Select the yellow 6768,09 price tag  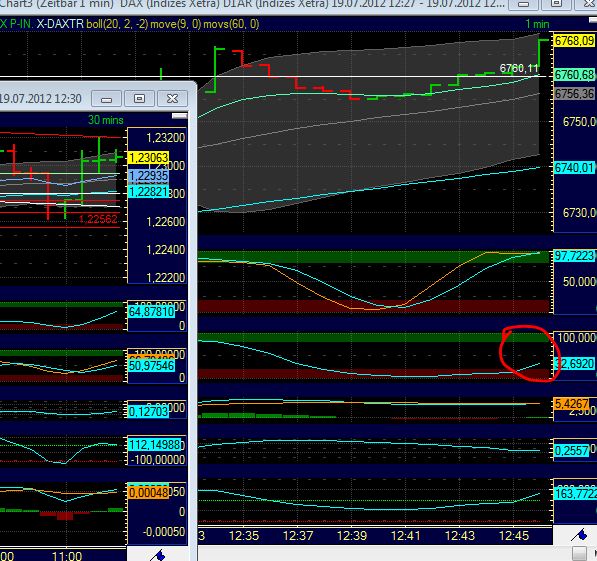pos(575,40)
